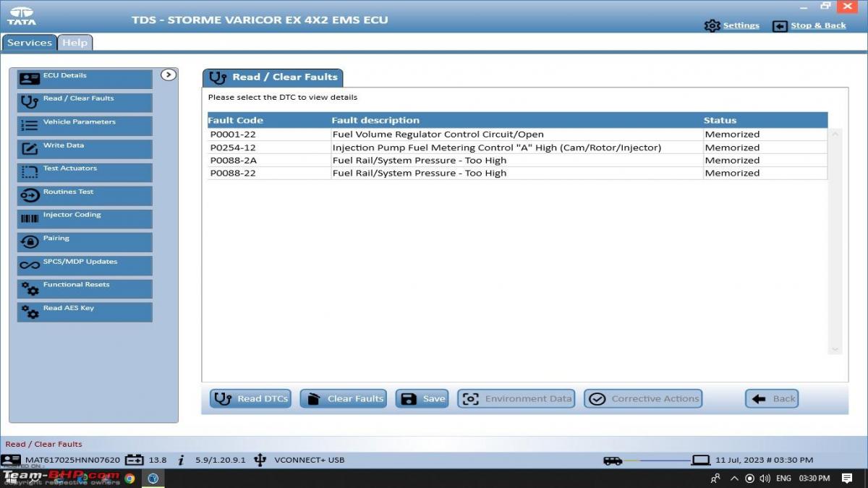
Task: Click Stop & Back link
Action: (809, 25)
